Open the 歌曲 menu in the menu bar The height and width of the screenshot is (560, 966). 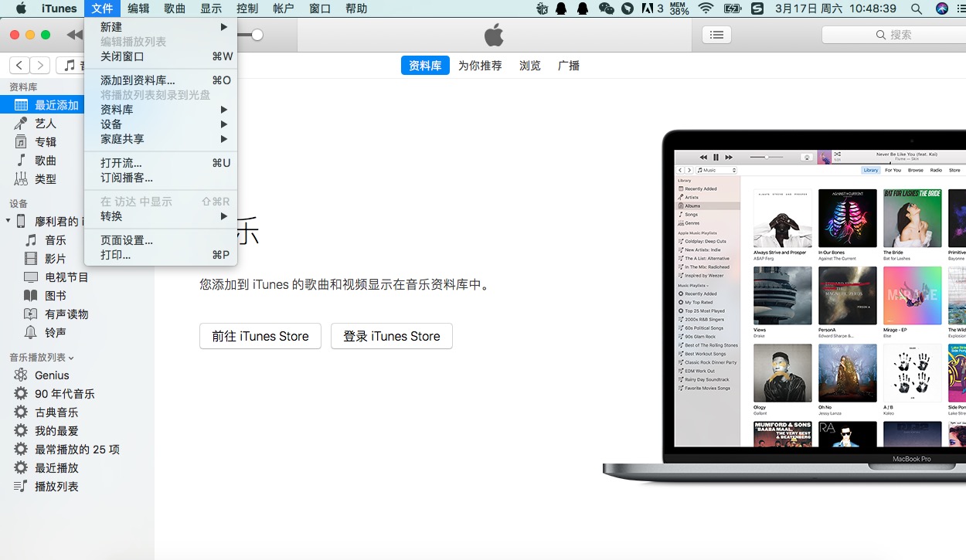pos(175,8)
